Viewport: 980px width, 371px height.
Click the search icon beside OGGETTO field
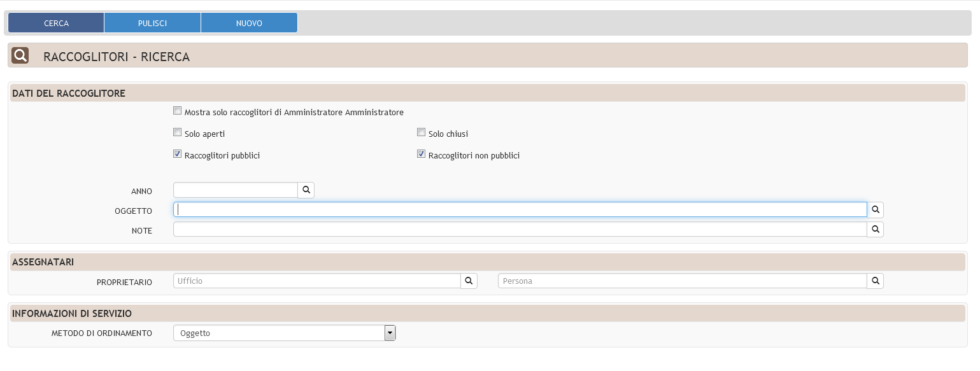coord(876,210)
